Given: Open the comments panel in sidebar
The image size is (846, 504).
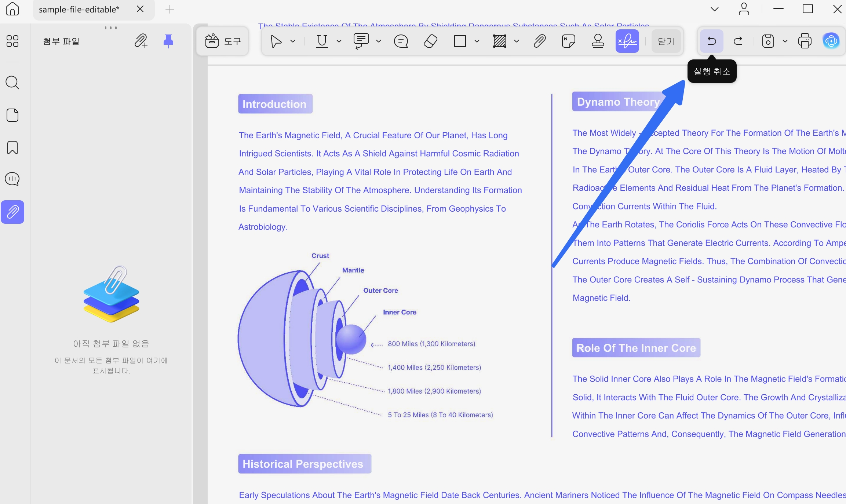Looking at the screenshot, I should pos(12,179).
